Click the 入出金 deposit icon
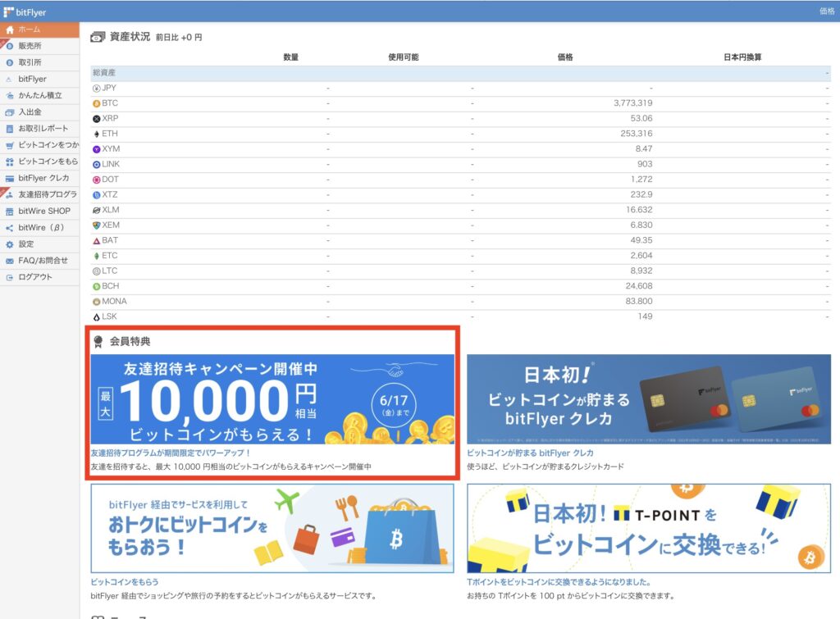 click(x=10, y=112)
